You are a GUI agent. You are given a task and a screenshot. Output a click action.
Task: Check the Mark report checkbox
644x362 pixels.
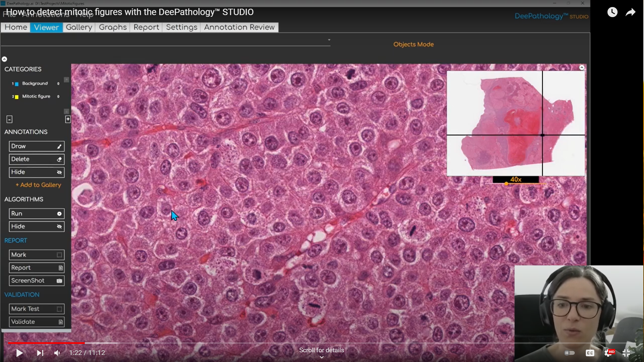pos(59,255)
